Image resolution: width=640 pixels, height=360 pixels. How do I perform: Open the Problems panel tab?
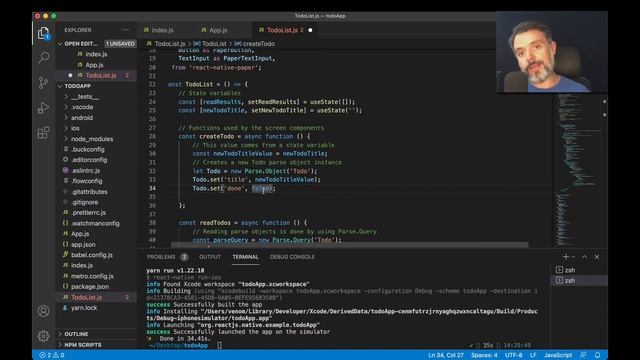(167, 257)
